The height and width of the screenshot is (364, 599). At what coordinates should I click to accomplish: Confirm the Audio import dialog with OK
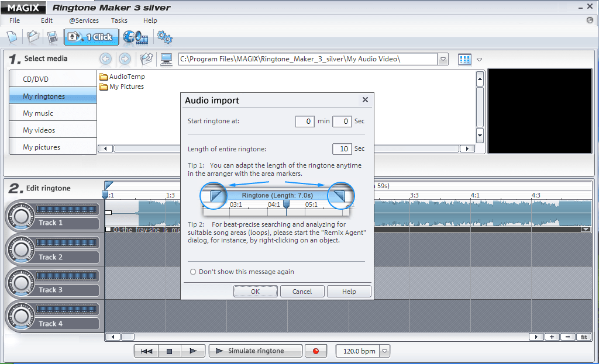(x=255, y=291)
